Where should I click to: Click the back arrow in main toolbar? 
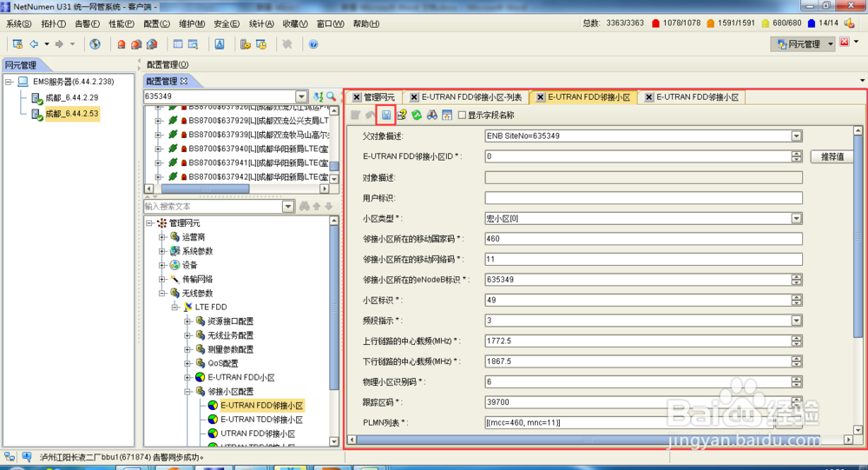pos(34,44)
